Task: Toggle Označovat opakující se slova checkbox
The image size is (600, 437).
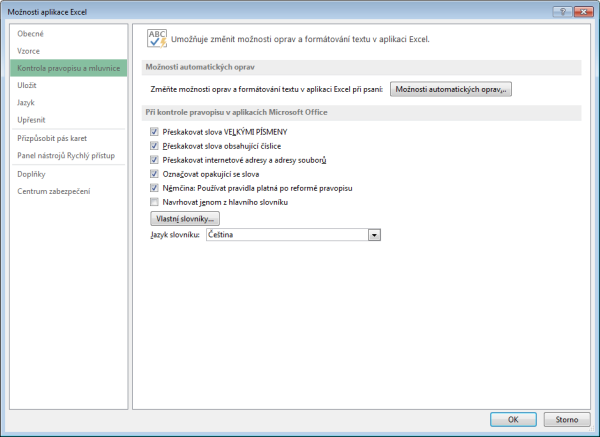Action: pos(154,174)
